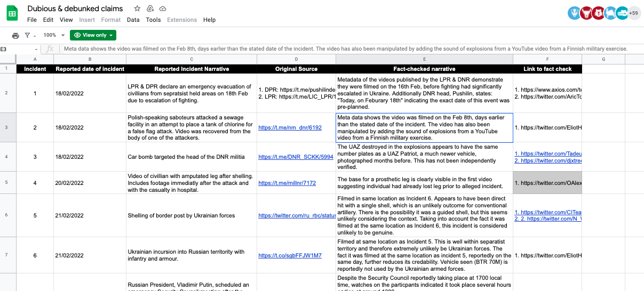This screenshot has width=644, height=291.
Task: Show the +59 additional viewers
Action: 634,13
